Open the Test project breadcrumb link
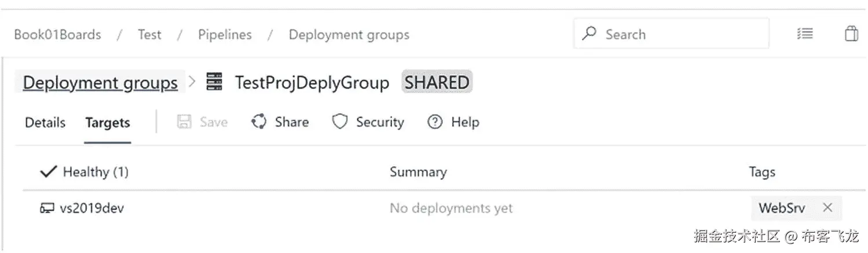868x253 pixels. tap(149, 35)
